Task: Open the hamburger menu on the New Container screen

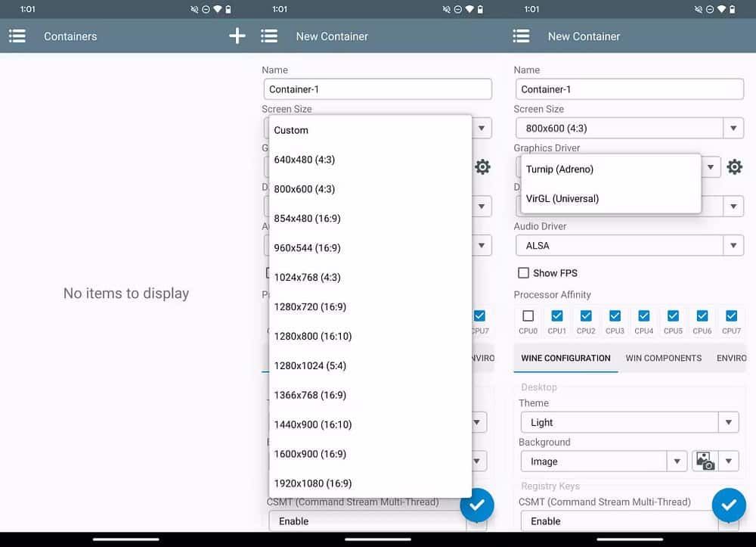Action: pyautogui.click(x=269, y=36)
